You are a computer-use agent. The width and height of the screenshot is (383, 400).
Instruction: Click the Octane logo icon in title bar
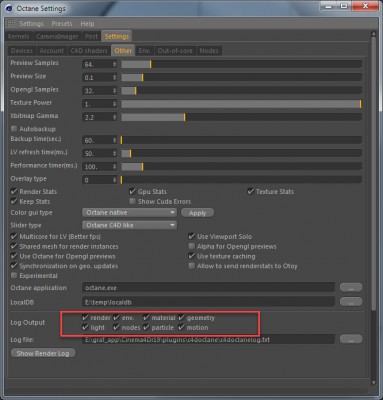point(9,8)
